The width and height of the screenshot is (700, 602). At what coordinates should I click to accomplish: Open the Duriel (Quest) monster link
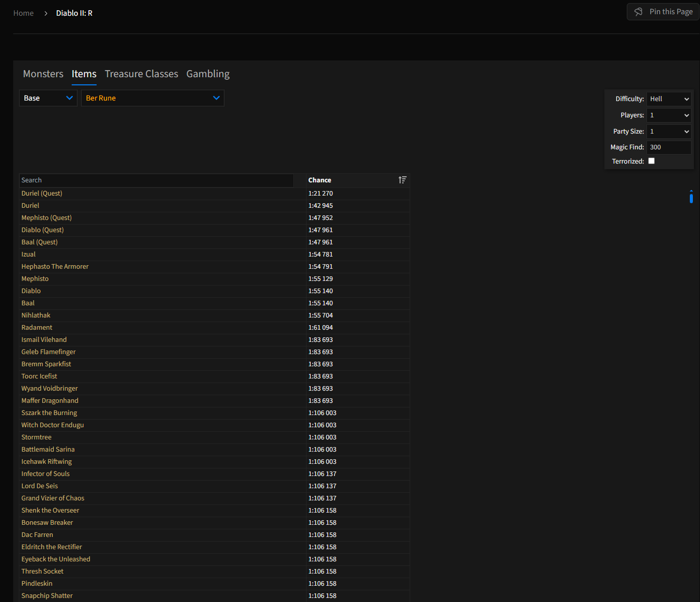(42, 194)
